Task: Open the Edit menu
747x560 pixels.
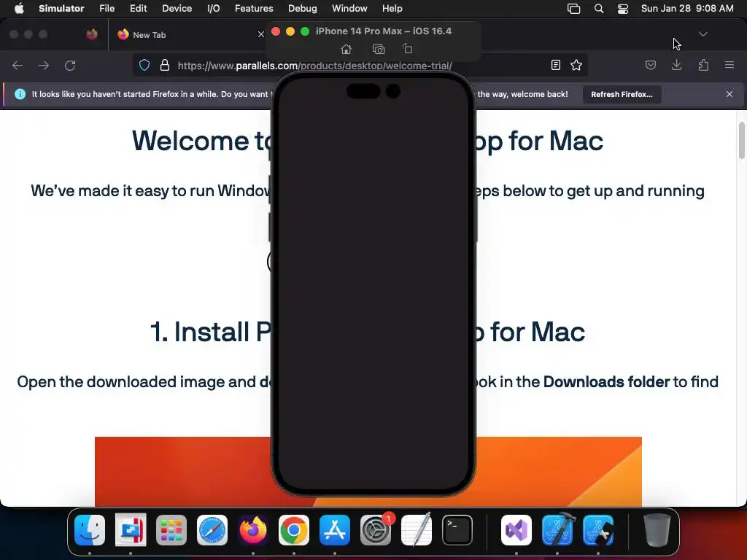Action: 138,9
